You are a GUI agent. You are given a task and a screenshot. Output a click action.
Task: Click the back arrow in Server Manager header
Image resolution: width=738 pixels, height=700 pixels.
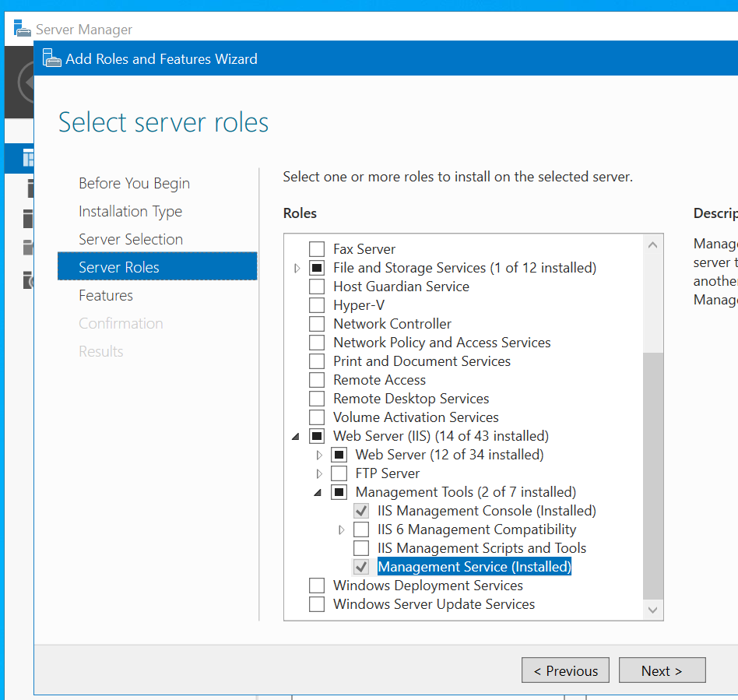(26, 80)
